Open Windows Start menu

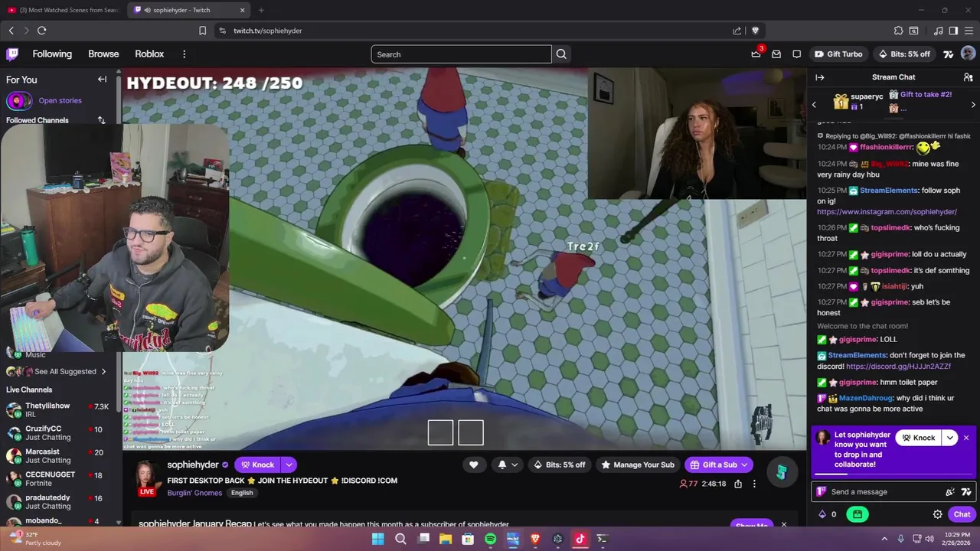(377, 539)
